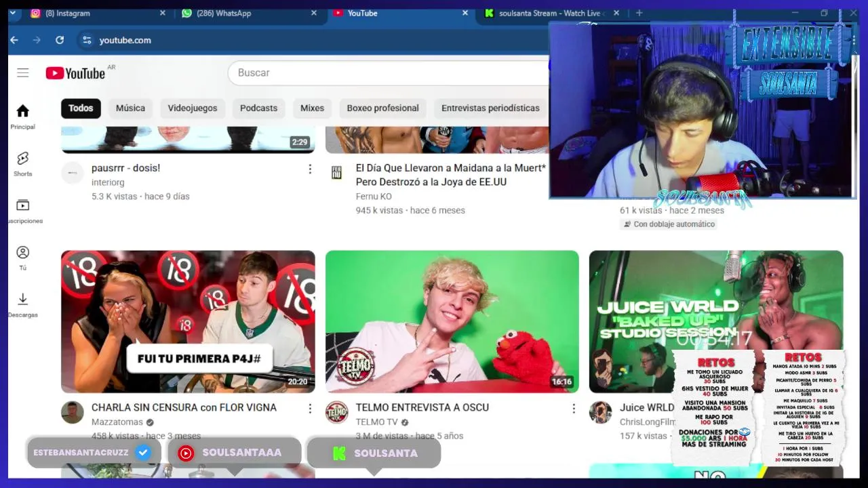
Task: Open interiorg channel avatar
Action: 73,173
